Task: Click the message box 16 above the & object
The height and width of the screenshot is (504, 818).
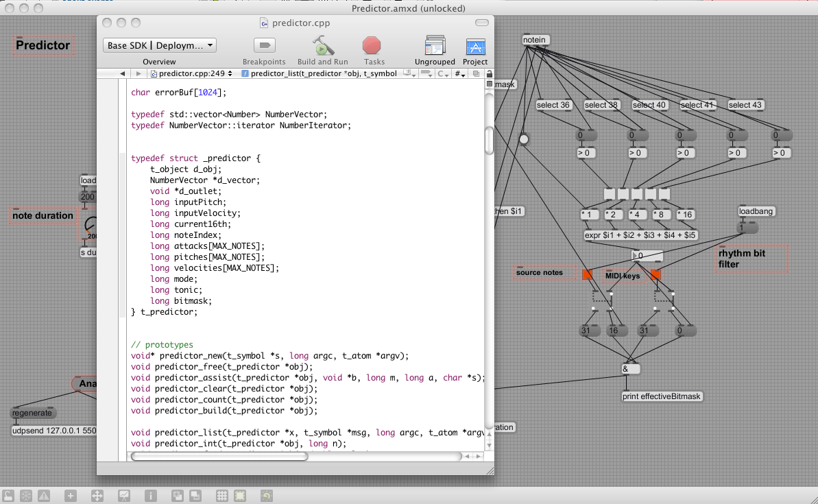Action: coord(615,331)
